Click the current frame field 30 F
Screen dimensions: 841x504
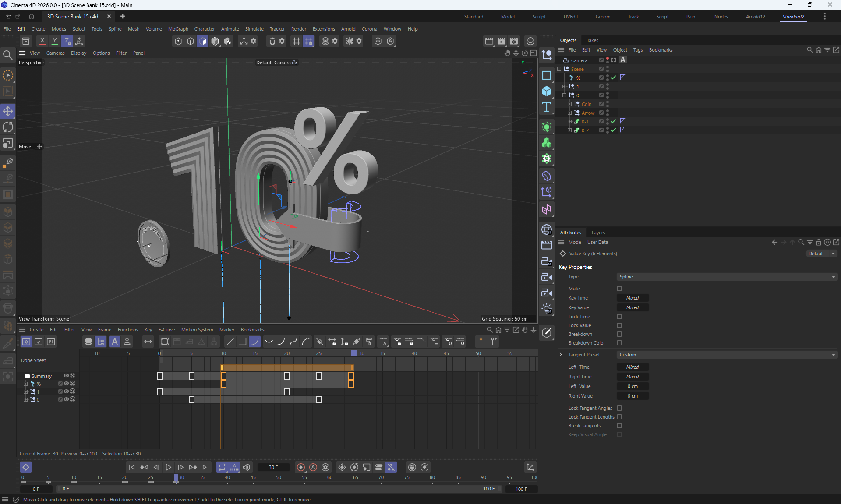coord(273,467)
